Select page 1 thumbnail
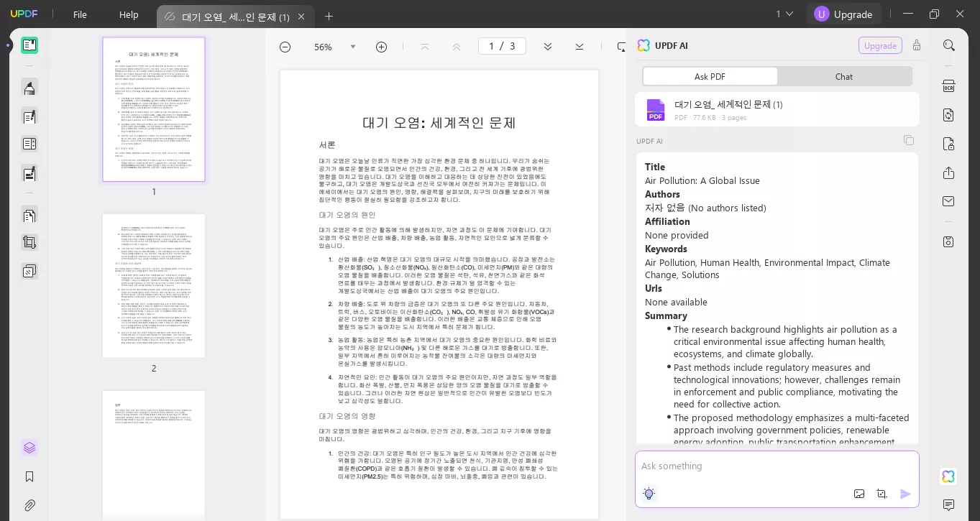 pos(154,109)
